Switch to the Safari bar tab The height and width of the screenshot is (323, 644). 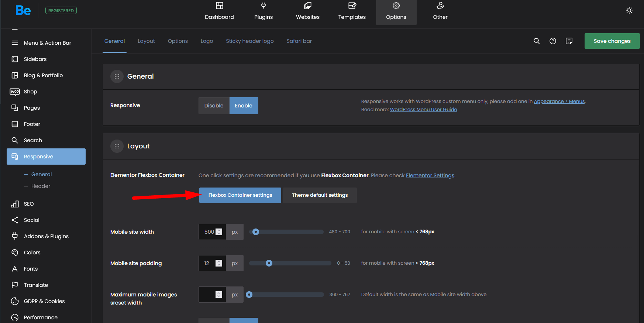click(299, 41)
